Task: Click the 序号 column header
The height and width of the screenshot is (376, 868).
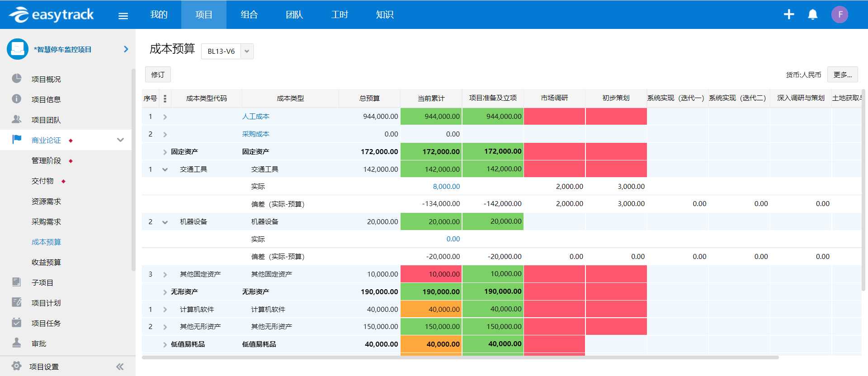Action: click(x=151, y=99)
